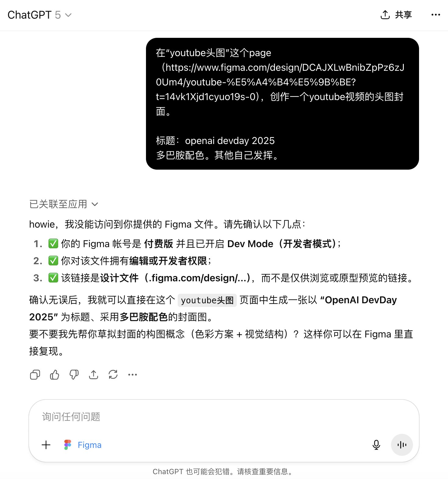Launch voice mode with the waveform button
Viewport: 448px width, 479px height.
coord(402,445)
